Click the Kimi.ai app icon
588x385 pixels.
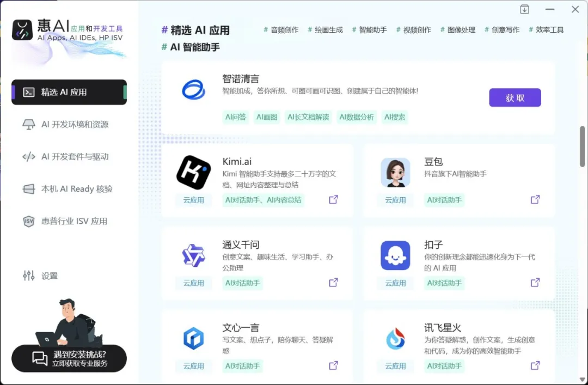[193, 173]
